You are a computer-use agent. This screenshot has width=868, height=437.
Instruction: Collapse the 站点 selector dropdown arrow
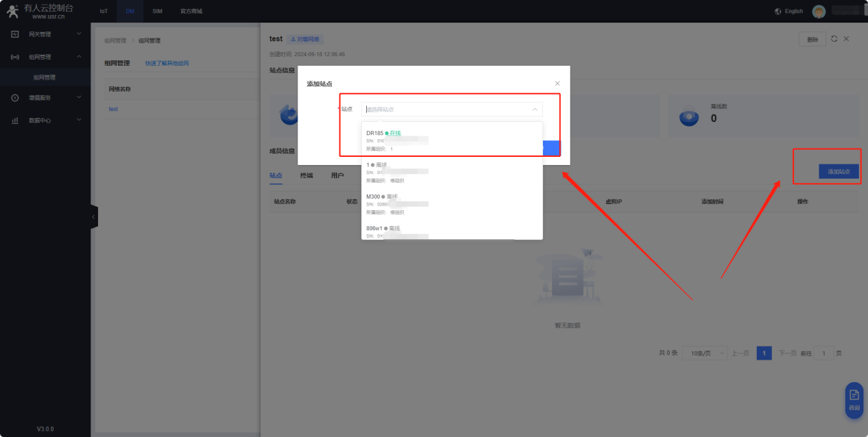pos(534,110)
